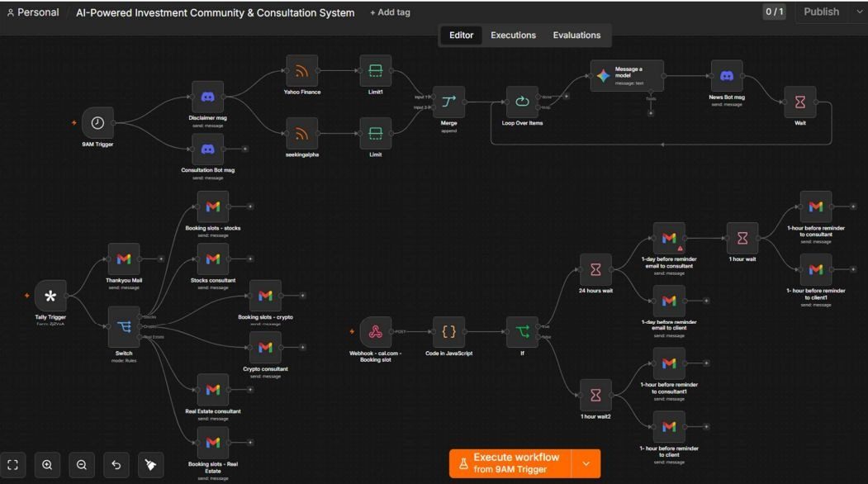Click the 0 / 1 counter badge
This screenshot has height=484, width=868.
[x=774, y=12]
